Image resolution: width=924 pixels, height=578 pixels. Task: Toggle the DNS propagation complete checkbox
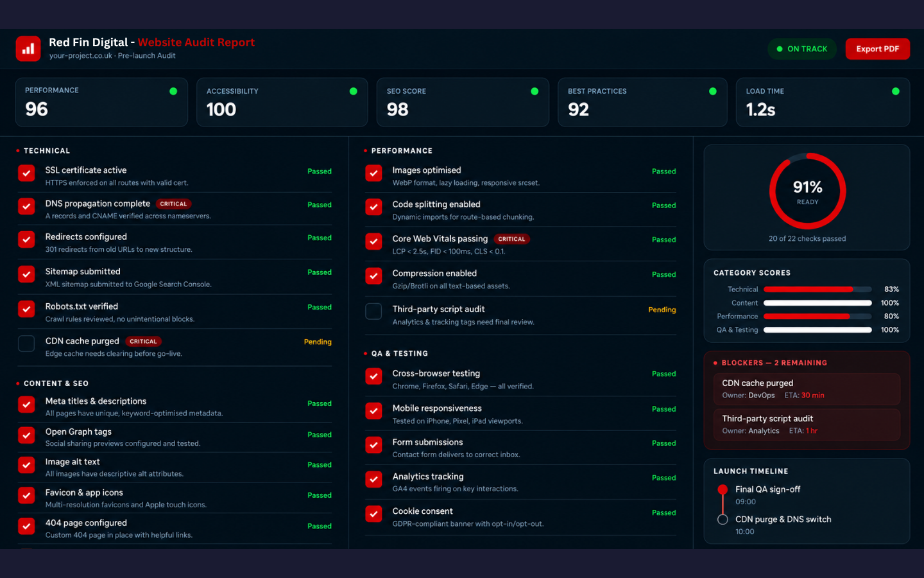[x=26, y=207]
